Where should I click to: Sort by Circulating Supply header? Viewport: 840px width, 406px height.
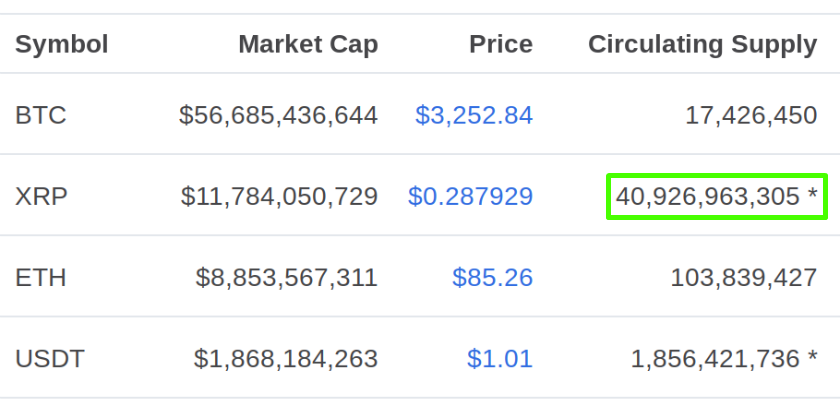coord(702,44)
